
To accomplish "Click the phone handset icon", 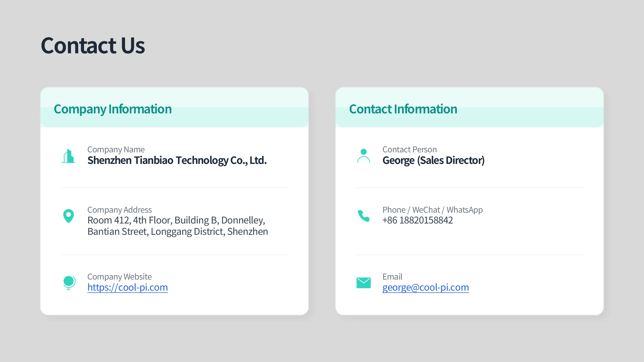I will click(x=364, y=216).
